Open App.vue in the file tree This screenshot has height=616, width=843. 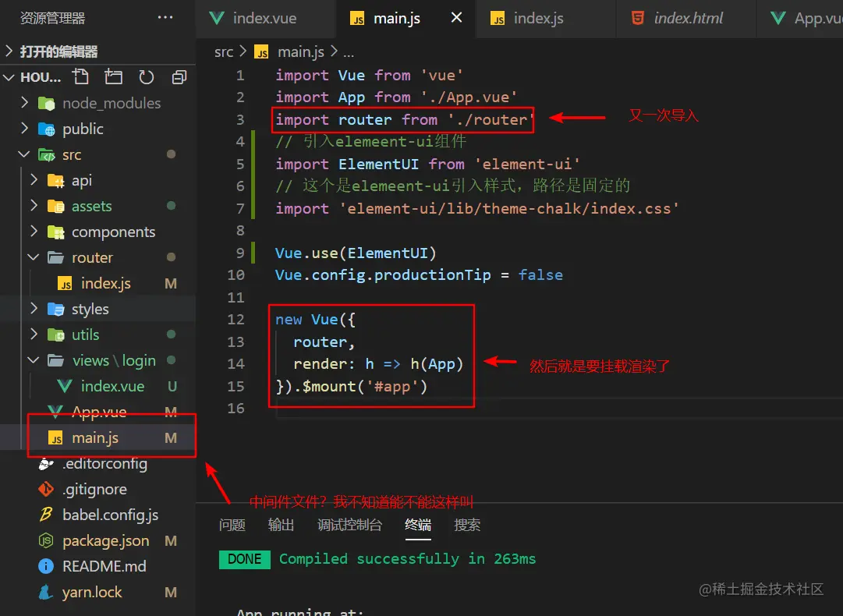[x=97, y=412]
